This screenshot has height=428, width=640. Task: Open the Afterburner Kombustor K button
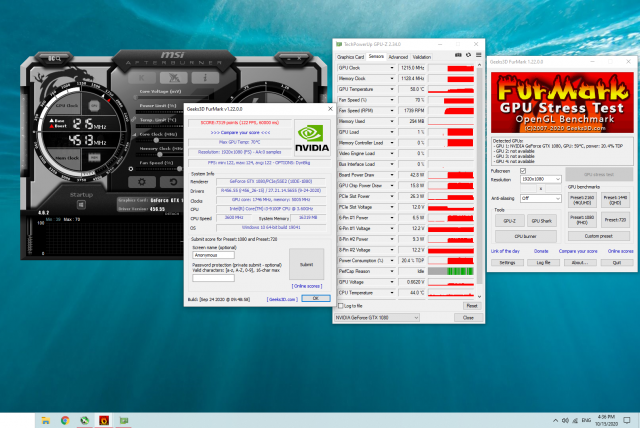click(142, 78)
